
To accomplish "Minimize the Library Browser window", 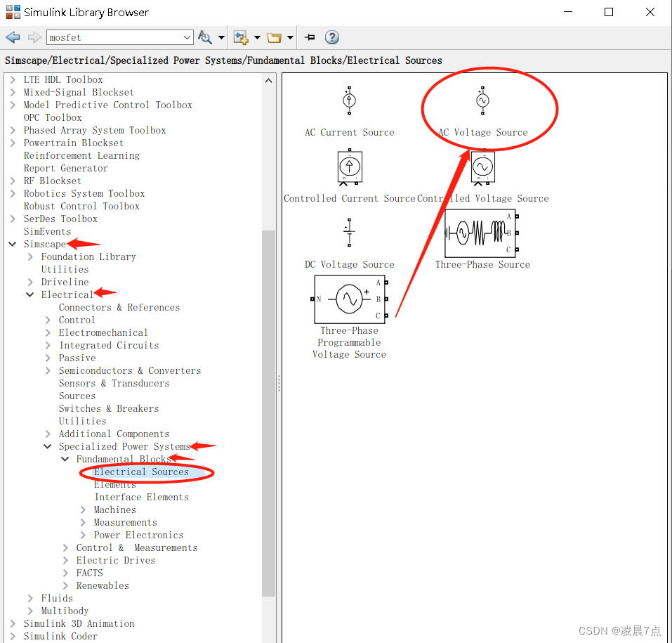I will [x=568, y=12].
